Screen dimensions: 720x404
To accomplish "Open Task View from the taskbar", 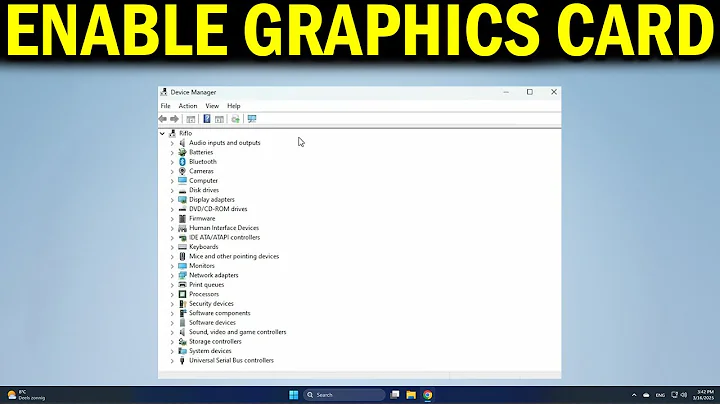I will point(394,395).
